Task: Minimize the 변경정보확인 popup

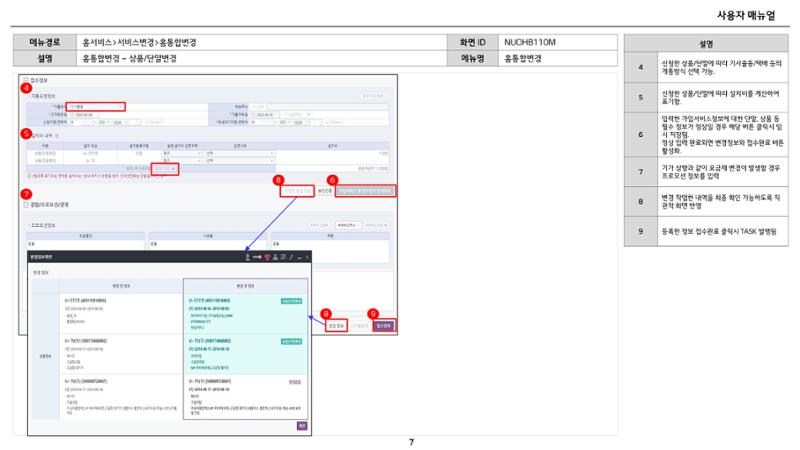Action: point(299,257)
